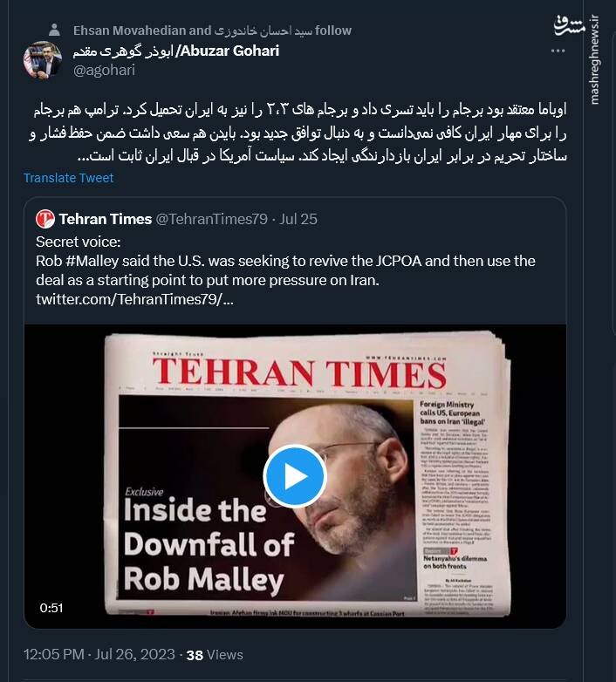This screenshot has height=682, width=616.
Task: Play the Tehran Times video
Action: point(295,476)
